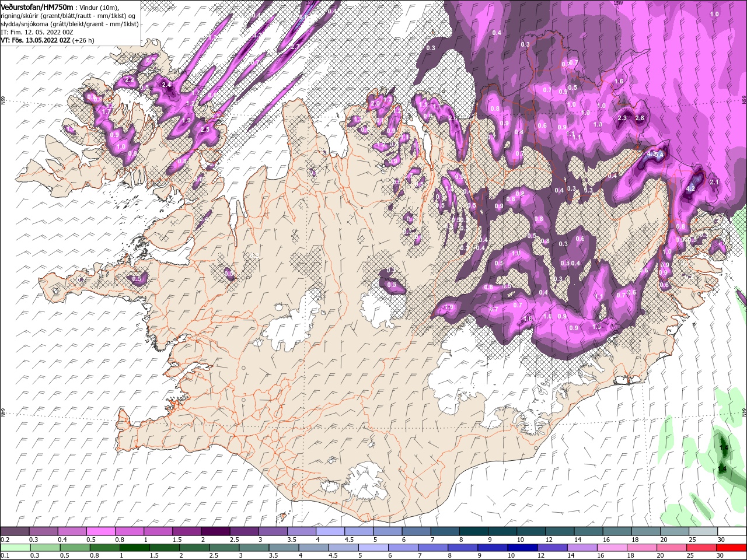This screenshot has height=560, width=747.
Task: Select the 'rigning/skúrir' legend description line
Action: [x=68, y=15]
